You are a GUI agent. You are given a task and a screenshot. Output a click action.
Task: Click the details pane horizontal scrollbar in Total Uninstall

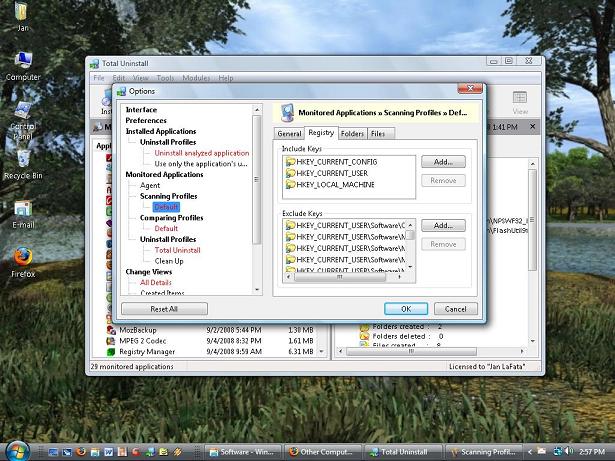click(x=411, y=352)
